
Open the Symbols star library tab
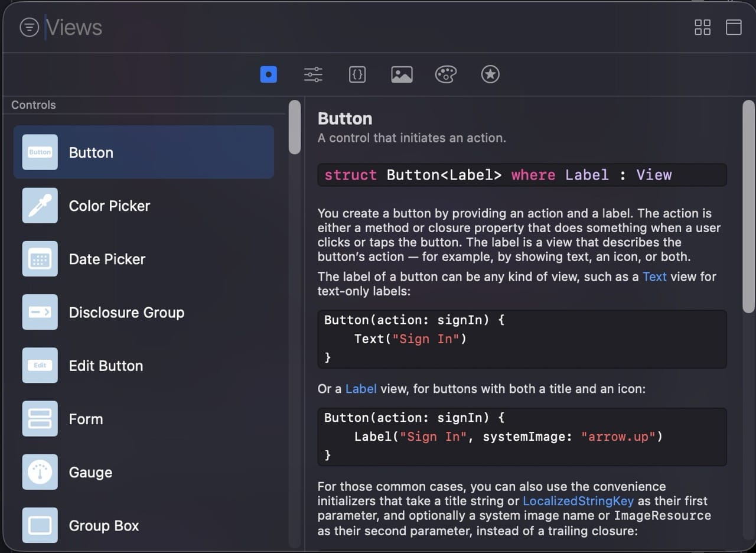490,74
